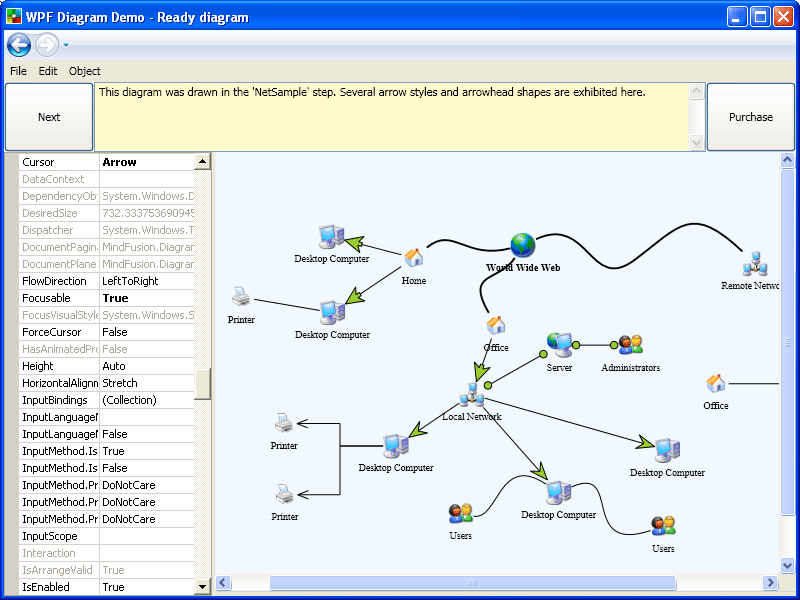Select the Office house icon near Local Network
Viewport: 800px width, 600px height.
click(495, 325)
